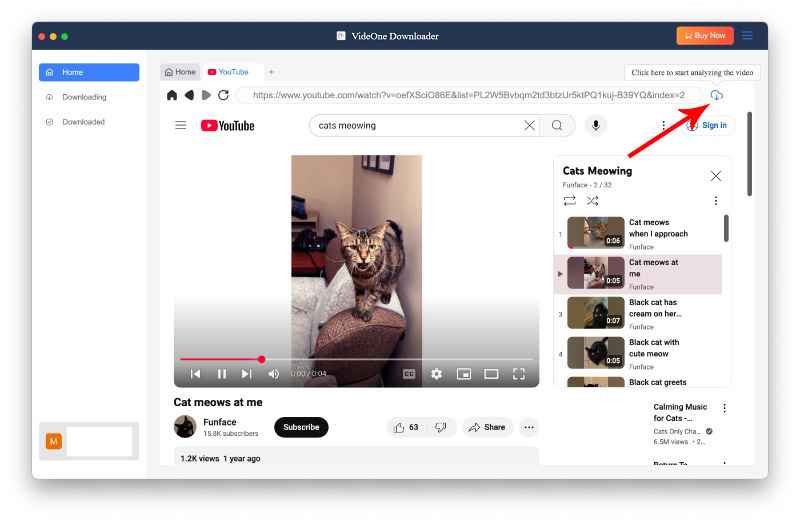
Task: Toggle playlist shuffle button
Action: [x=592, y=201]
